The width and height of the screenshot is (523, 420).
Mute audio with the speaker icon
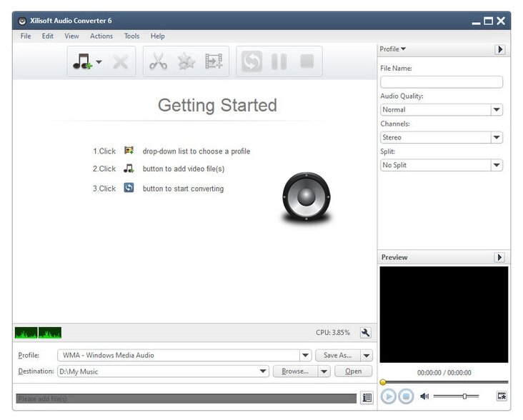coord(424,396)
